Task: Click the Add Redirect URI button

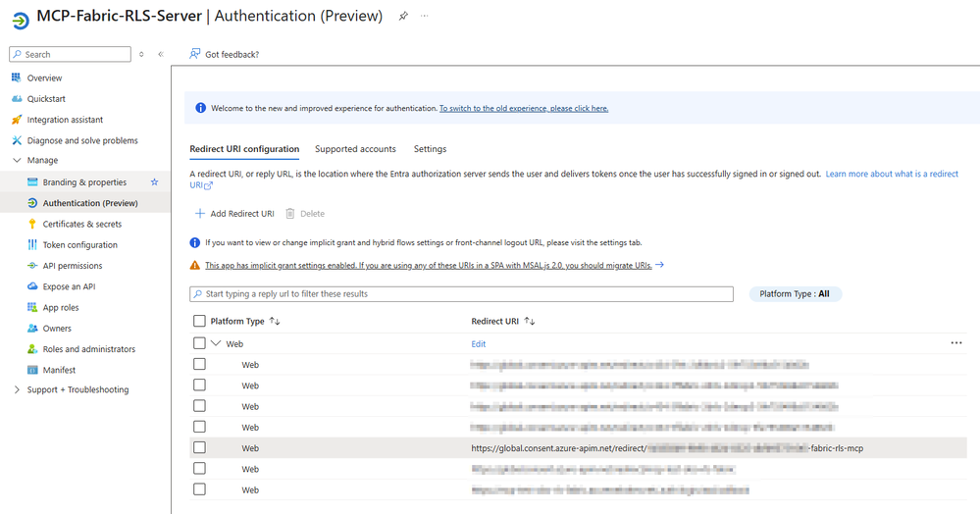Action: (234, 214)
